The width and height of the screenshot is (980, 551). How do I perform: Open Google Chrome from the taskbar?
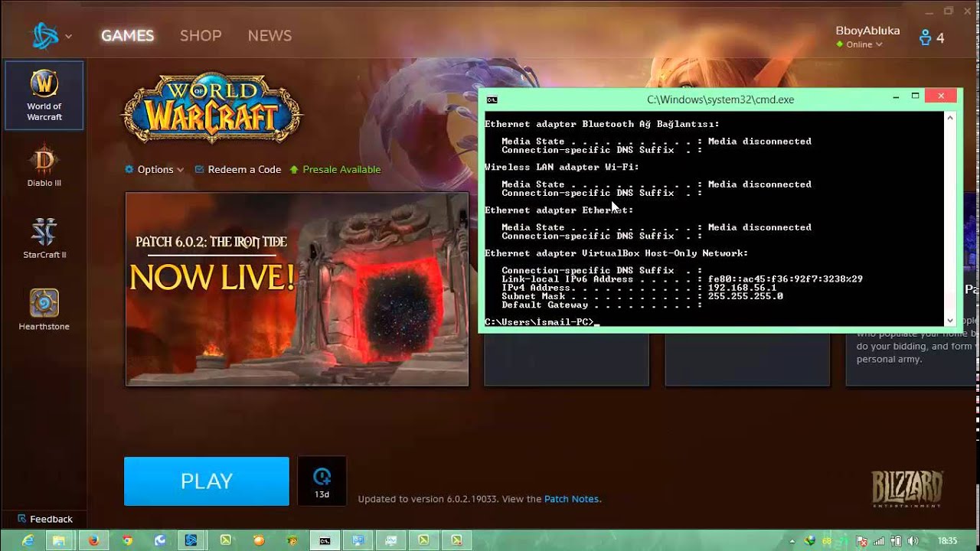tap(127, 540)
